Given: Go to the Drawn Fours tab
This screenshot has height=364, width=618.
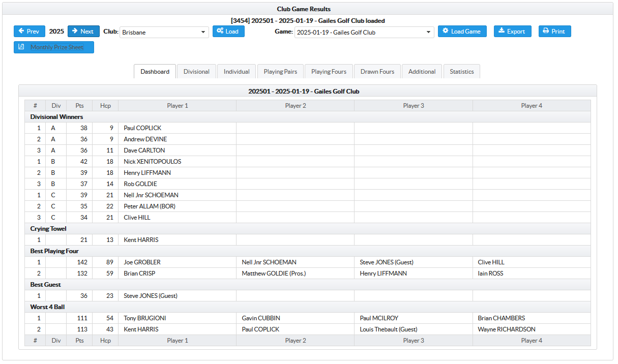Looking at the screenshot, I should (x=377, y=72).
